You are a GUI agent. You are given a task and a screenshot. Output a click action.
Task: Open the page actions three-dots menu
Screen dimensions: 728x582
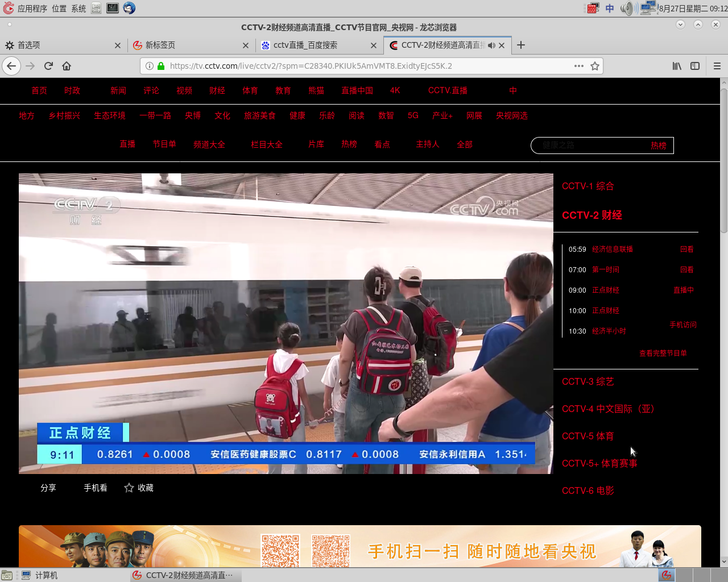(x=579, y=66)
